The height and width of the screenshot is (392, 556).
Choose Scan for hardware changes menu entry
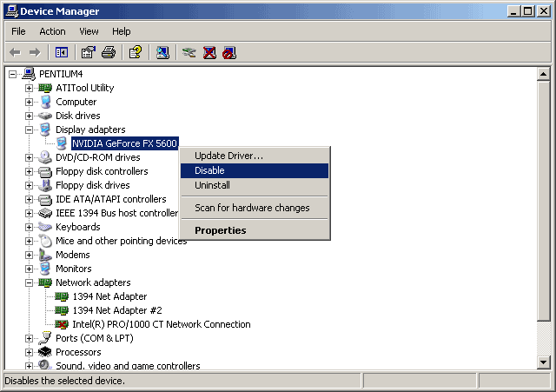coord(255,208)
